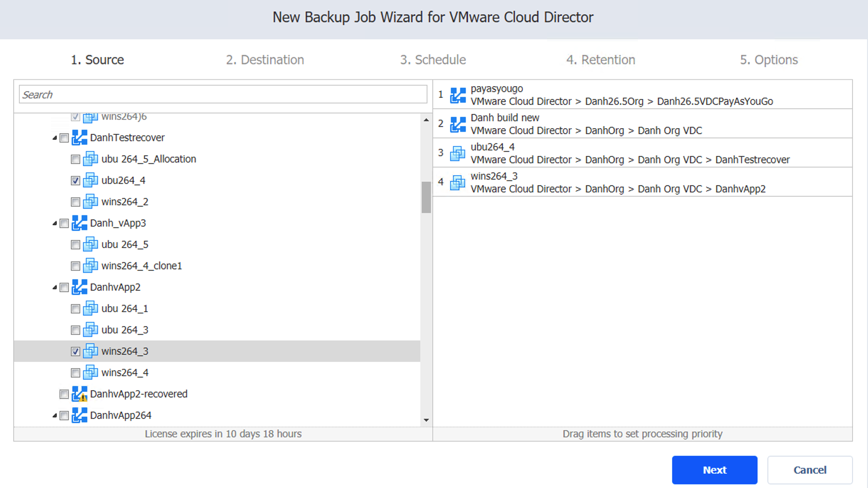Check the ubu 264_5 checkbox
This screenshot has width=868, height=488.
pos(75,245)
